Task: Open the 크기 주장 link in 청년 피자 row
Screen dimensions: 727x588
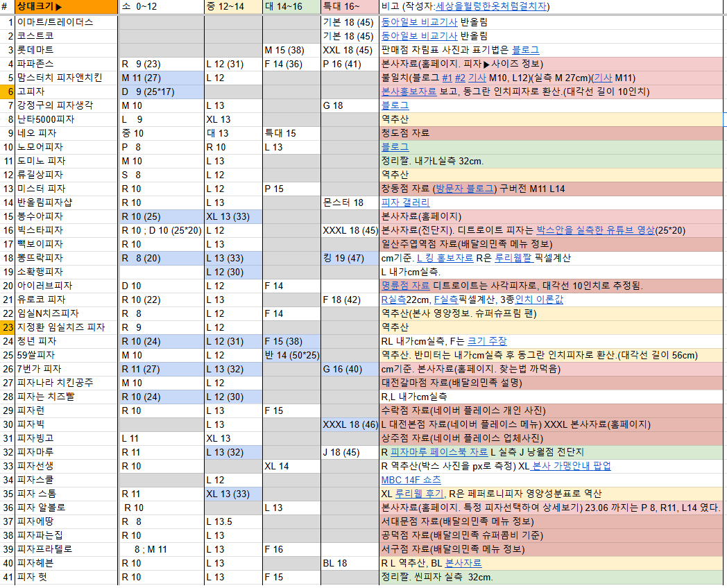Action: (x=487, y=341)
